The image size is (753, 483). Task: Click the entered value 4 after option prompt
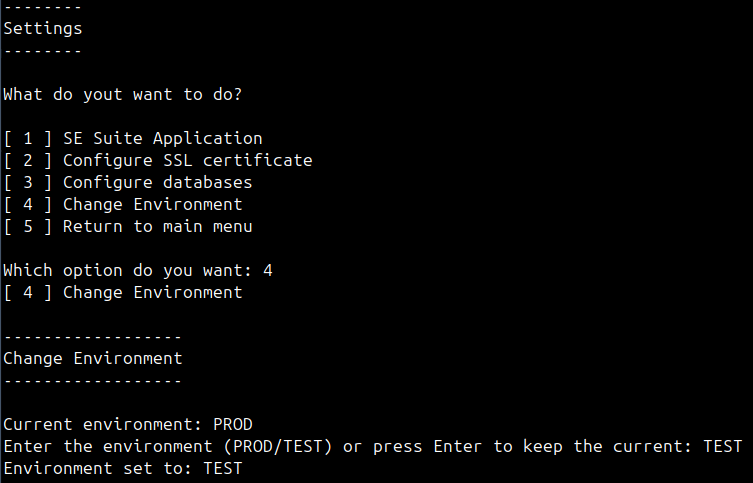point(268,271)
